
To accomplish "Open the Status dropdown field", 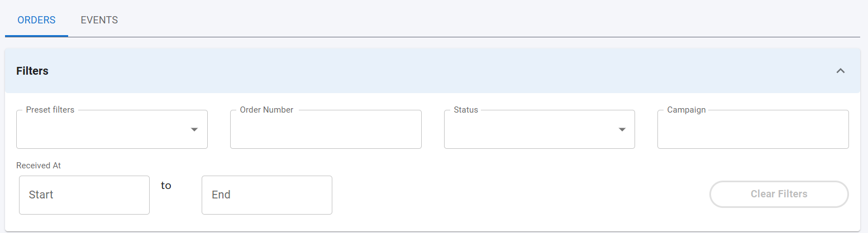I will tap(540, 129).
